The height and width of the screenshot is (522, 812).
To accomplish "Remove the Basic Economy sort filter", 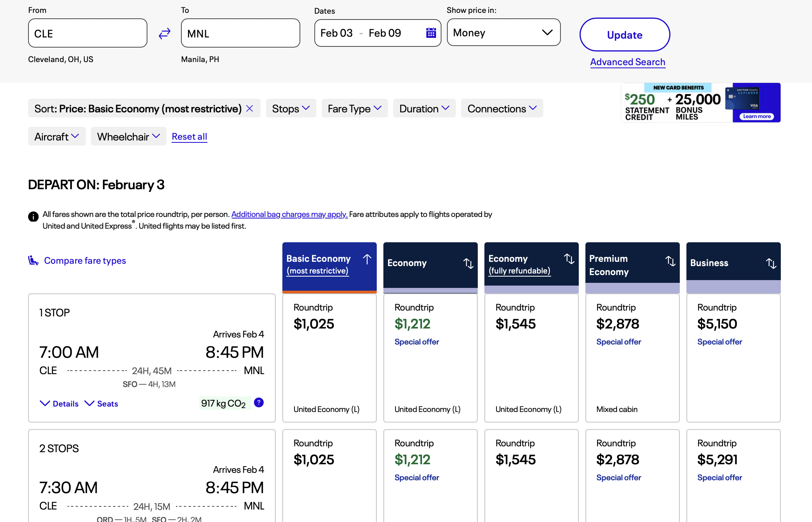I will 250,108.
